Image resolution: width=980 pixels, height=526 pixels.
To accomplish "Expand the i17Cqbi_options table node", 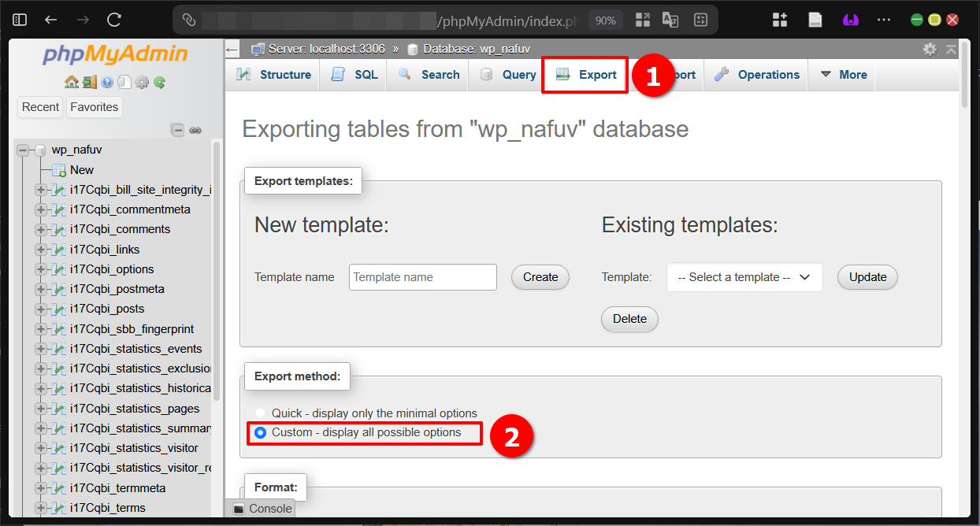I will 41,269.
